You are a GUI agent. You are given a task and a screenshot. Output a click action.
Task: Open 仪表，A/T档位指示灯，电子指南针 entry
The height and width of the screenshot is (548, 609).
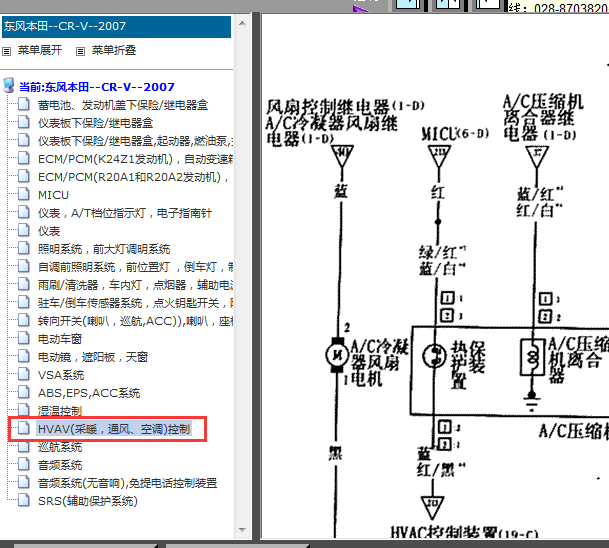coord(124,213)
